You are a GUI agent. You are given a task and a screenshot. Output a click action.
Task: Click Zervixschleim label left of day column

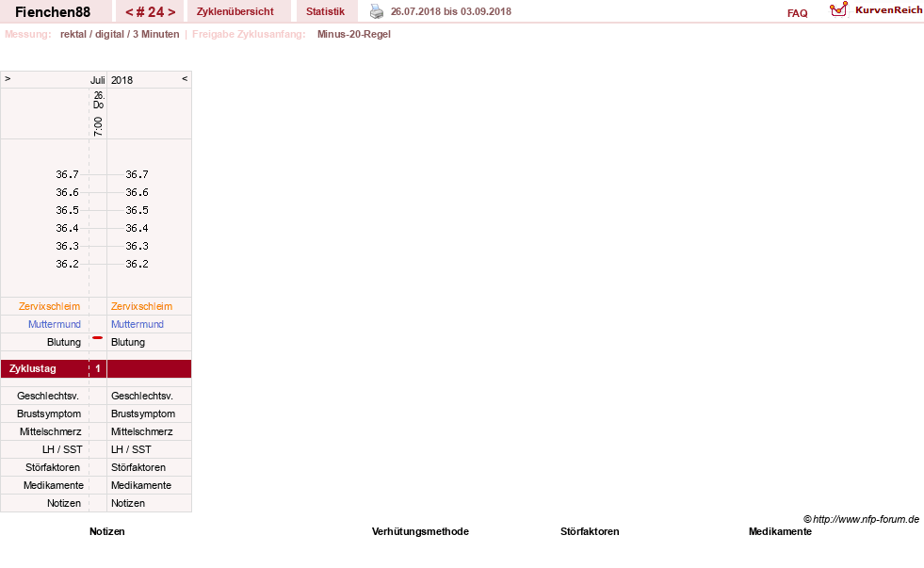49,306
